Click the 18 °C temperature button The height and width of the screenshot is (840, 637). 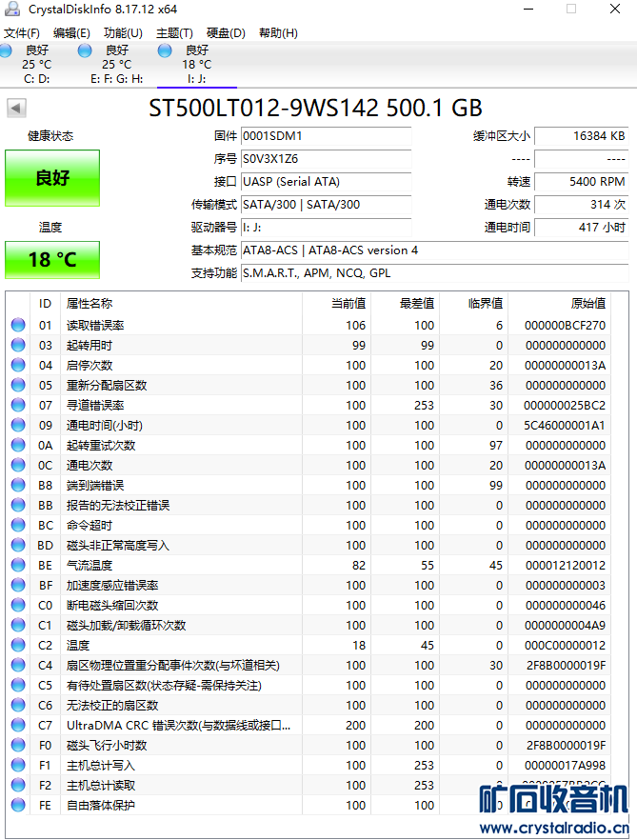click(x=52, y=260)
